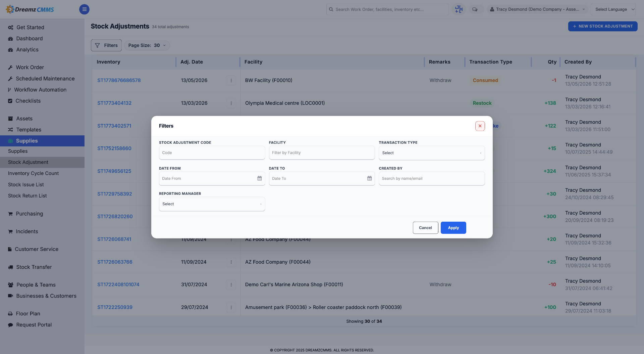The image size is (644, 354).
Task: Open stock adjustment ST1773404132 link
Action: click(114, 103)
